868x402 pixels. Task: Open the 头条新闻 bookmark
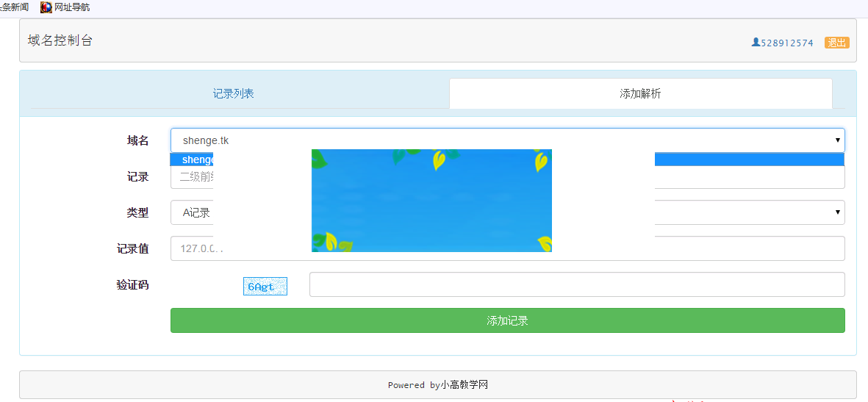pyautogui.click(x=15, y=7)
